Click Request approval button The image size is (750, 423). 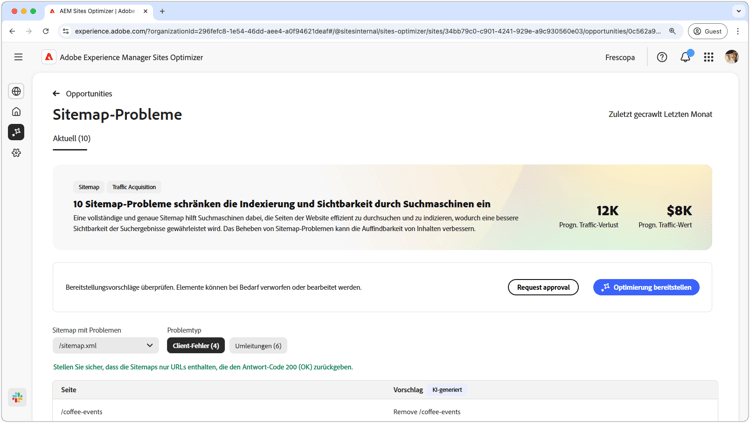coord(543,287)
